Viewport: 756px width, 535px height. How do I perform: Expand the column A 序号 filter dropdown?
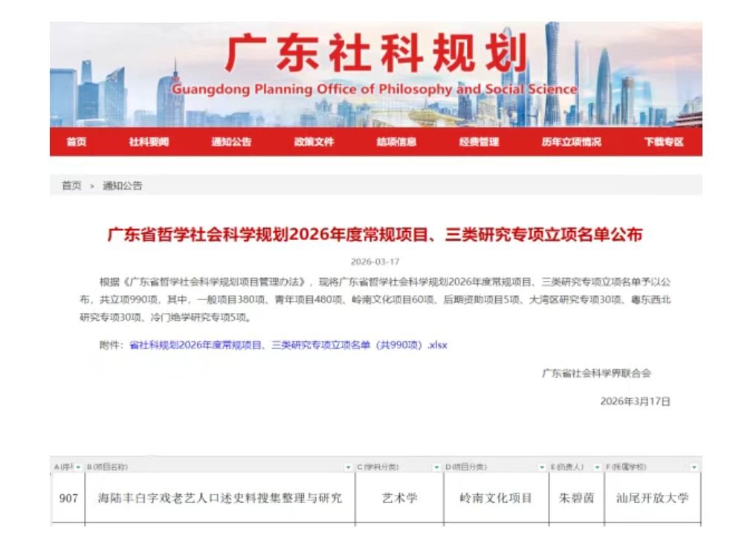coord(78,467)
